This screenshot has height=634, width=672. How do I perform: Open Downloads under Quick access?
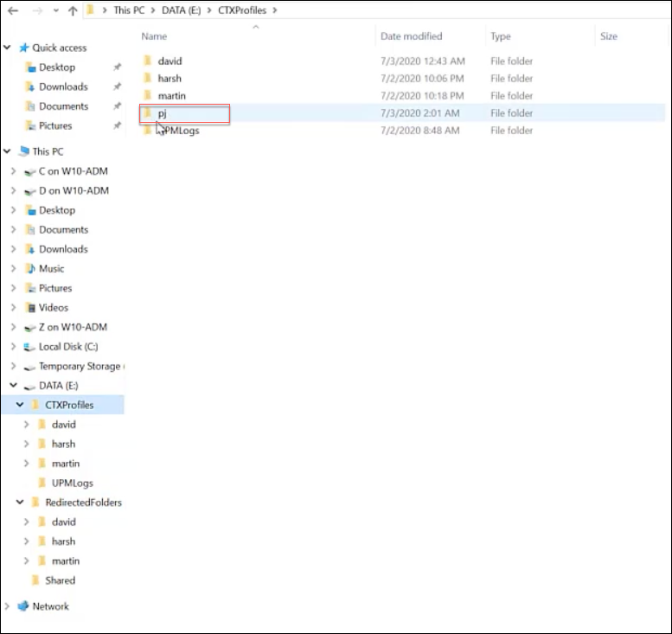coord(63,86)
